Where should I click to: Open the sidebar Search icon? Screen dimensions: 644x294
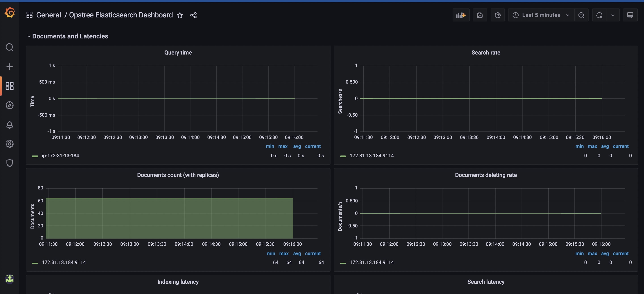[9, 47]
